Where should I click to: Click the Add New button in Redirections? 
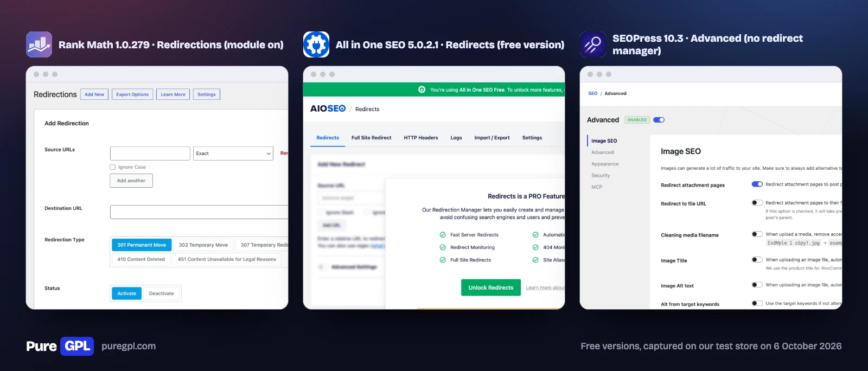[94, 94]
